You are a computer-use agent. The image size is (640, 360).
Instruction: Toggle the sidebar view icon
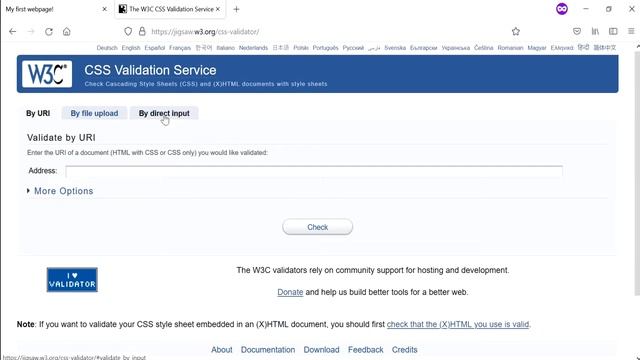point(613,31)
